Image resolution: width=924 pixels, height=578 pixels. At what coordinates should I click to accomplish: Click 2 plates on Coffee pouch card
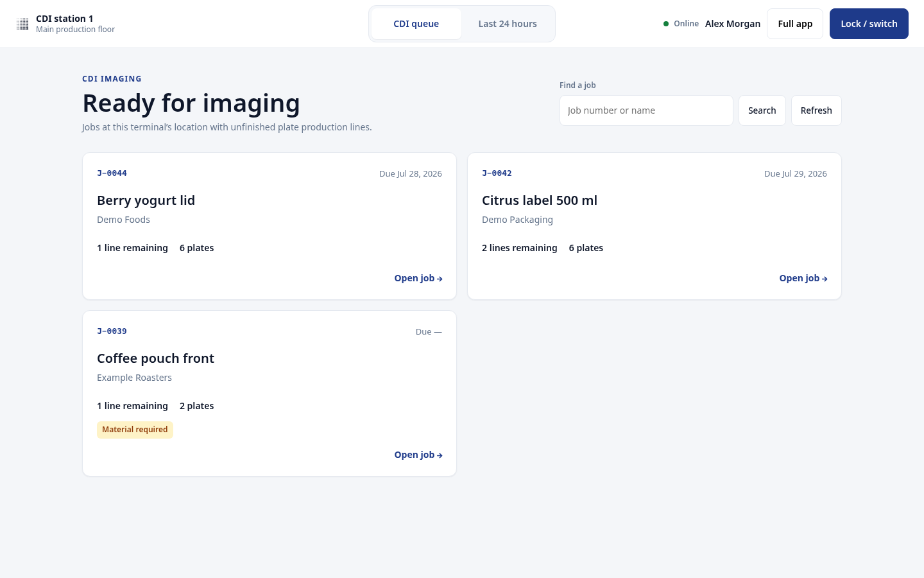(x=196, y=406)
